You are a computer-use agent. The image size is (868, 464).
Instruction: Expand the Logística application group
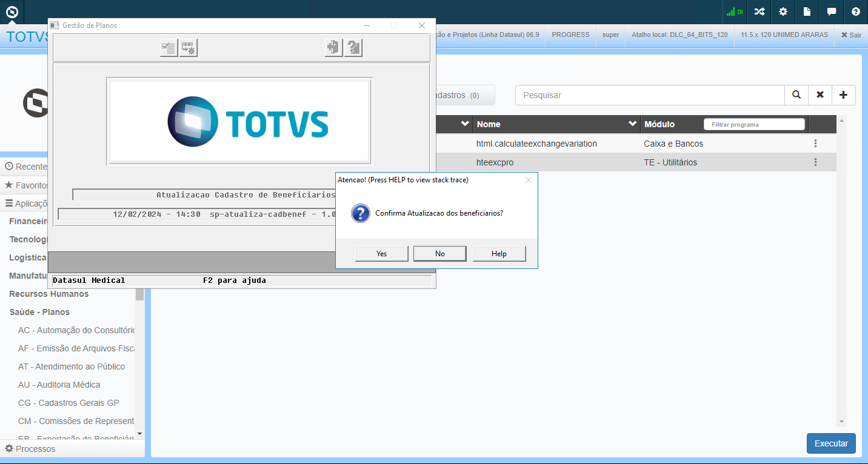pyautogui.click(x=28, y=257)
